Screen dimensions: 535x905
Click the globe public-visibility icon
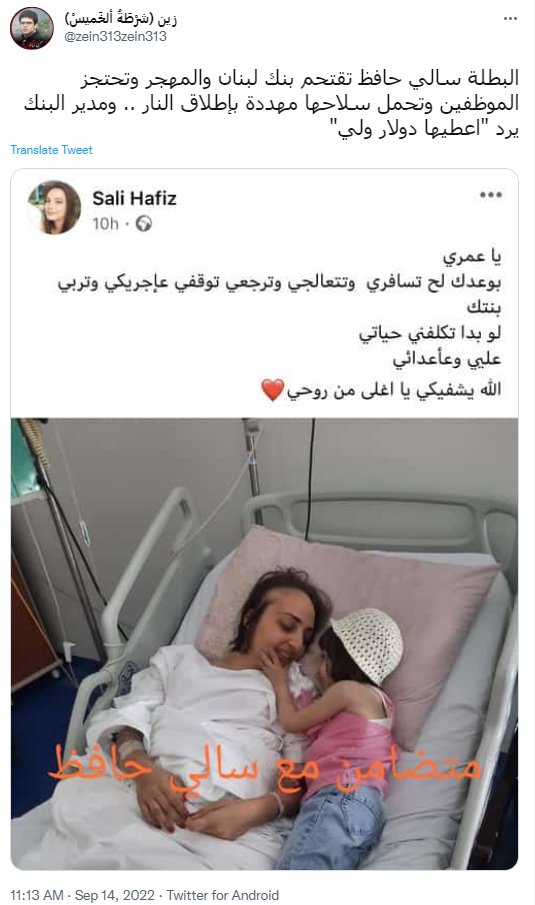point(144,223)
